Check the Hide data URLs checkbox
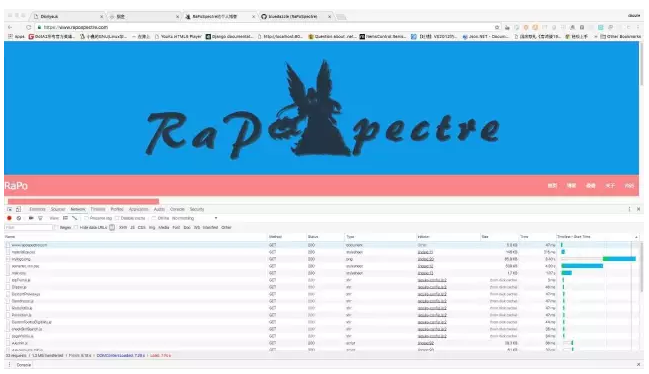649x374 pixels. click(x=76, y=228)
